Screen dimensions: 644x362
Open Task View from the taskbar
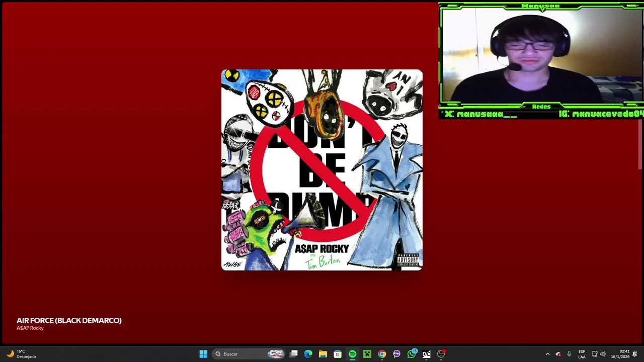294,354
